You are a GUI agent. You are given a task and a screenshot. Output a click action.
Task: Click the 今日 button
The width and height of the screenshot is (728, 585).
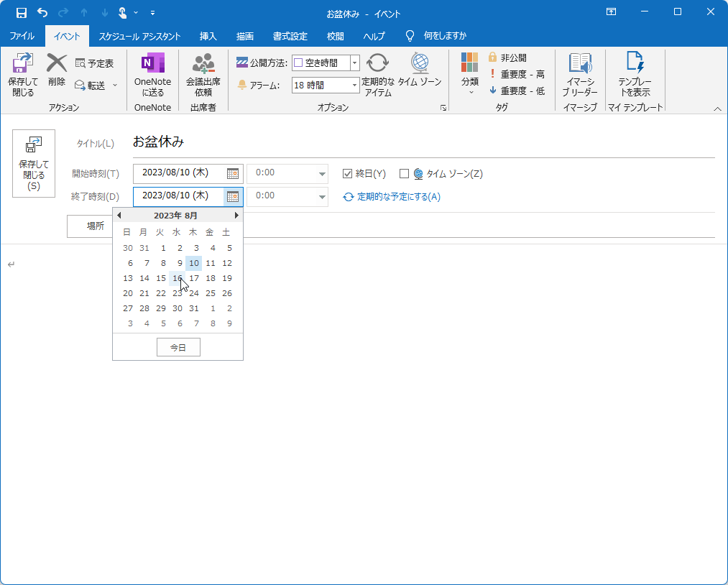pos(178,347)
